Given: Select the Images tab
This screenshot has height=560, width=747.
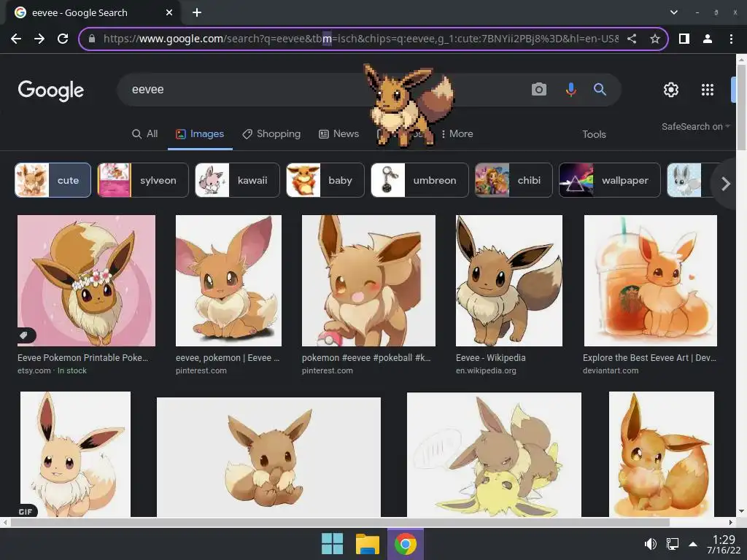Looking at the screenshot, I should tap(200, 134).
